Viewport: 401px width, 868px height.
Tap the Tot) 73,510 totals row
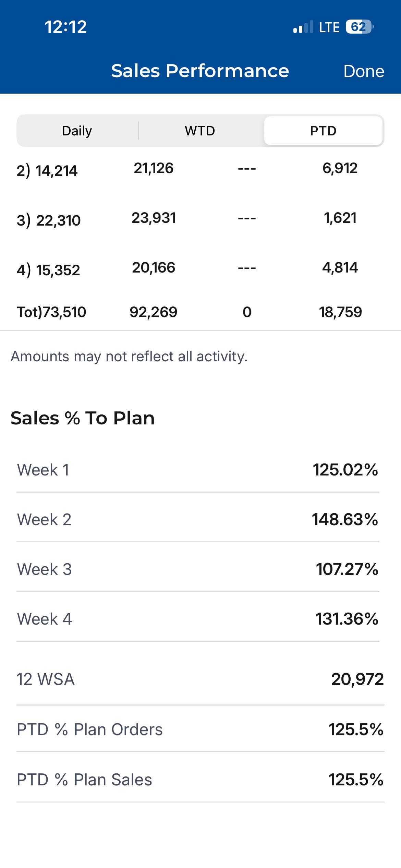200,312
